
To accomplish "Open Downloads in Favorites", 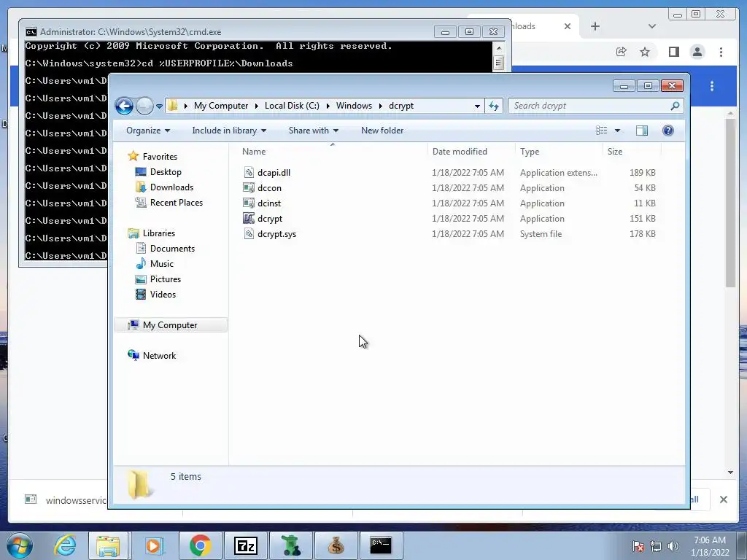I will [171, 187].
